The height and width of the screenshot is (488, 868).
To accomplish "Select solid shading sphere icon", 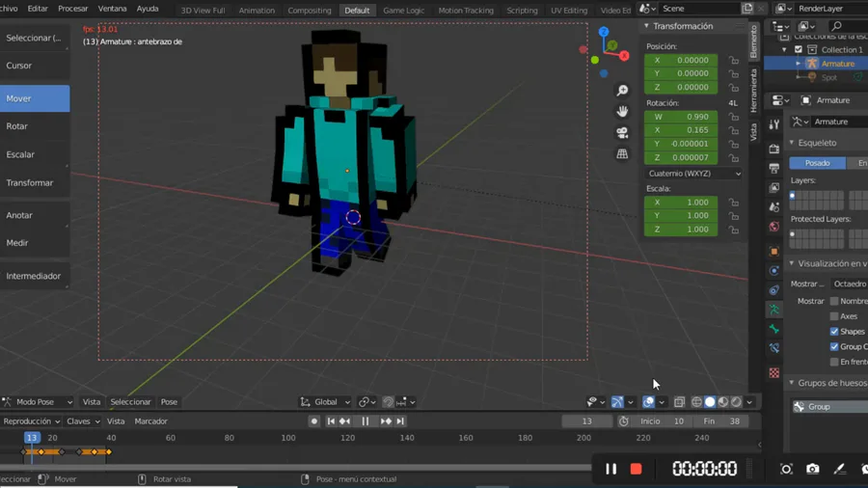I will point(710,402).
